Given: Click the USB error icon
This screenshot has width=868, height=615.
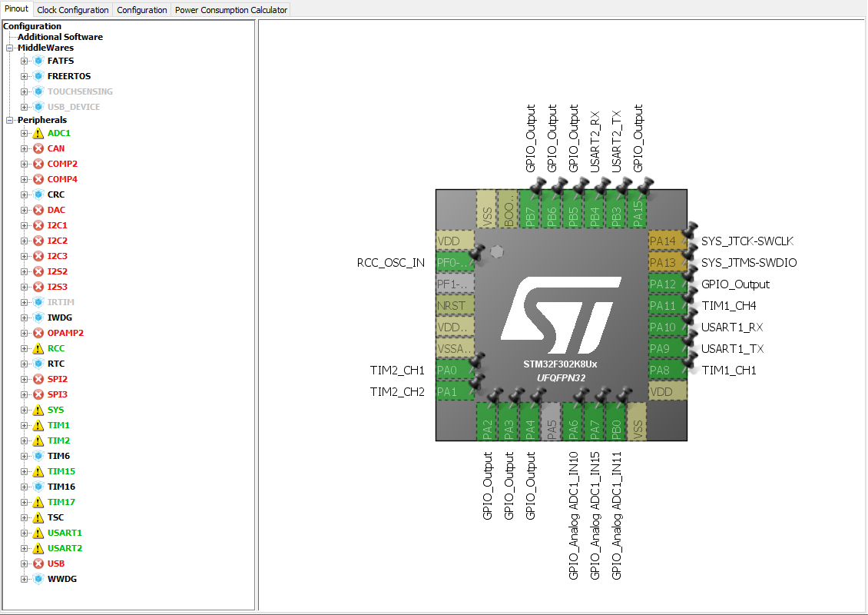Looking at the screenshot, I should click(x=38, y=563).
